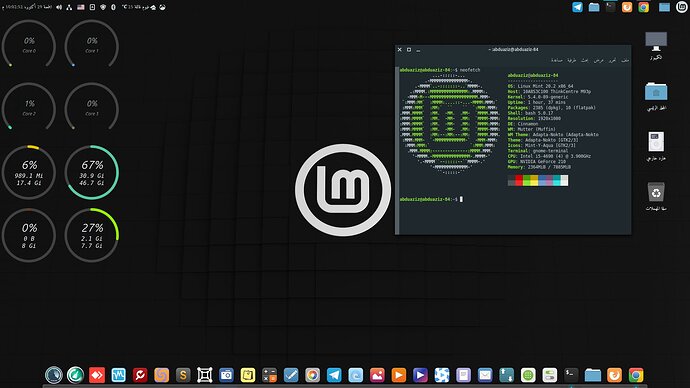Open the clock and calendar applet
690x388 pixels.
[x=27, y=7]
